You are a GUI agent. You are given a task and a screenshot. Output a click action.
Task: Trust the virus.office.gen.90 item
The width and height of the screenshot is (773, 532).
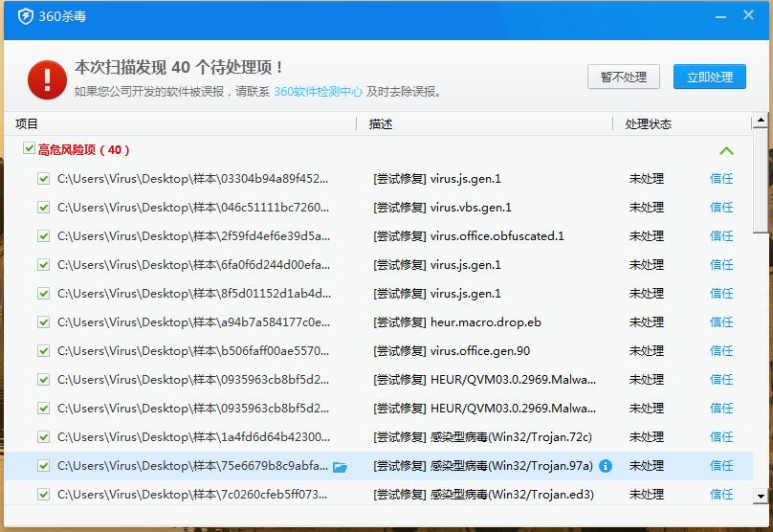(x=721, y=350)
